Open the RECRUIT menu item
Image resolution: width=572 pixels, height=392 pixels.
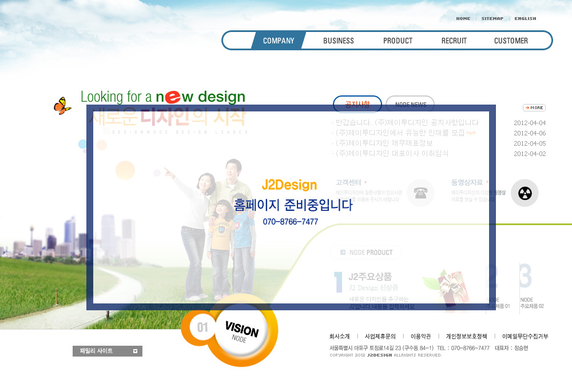[x=454, y=41]
